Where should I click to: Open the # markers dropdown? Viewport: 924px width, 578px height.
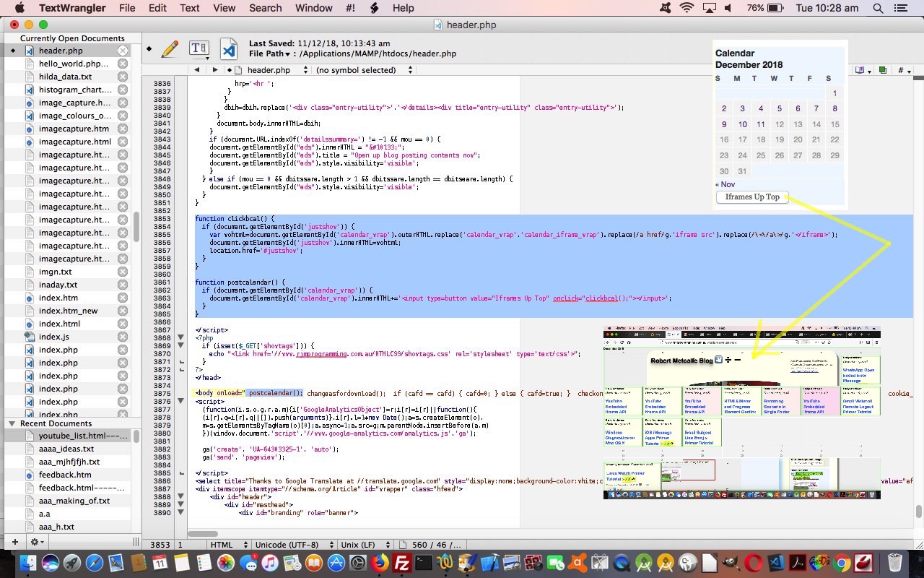(904, 70)
